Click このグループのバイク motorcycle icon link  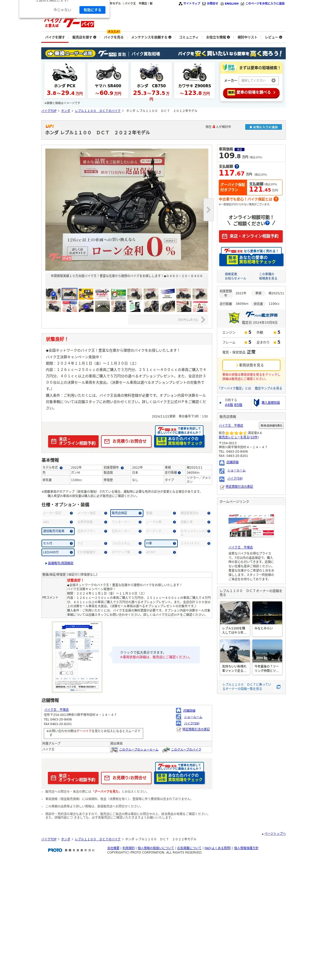click(166, 750)
